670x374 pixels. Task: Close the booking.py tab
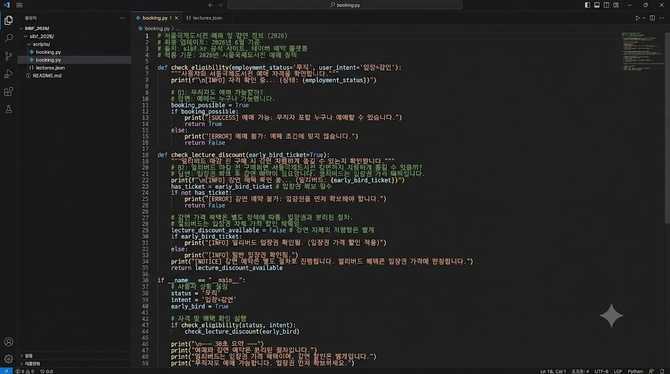176,18
